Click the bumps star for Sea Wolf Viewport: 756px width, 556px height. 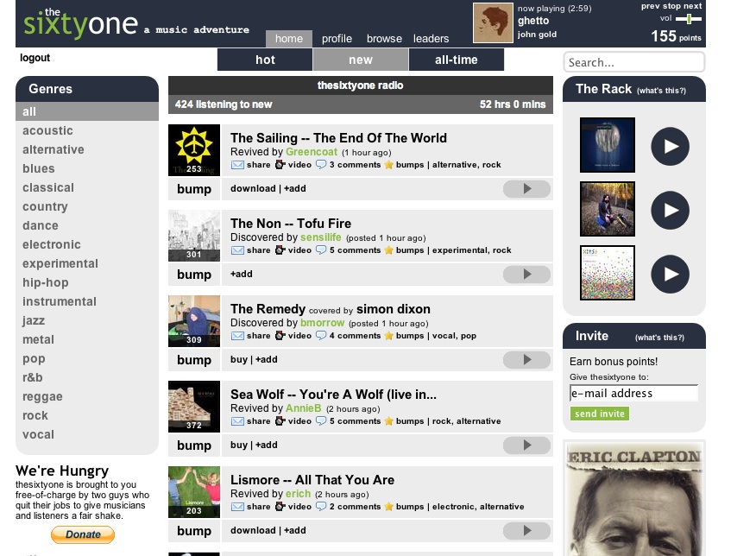pos(388,421)
